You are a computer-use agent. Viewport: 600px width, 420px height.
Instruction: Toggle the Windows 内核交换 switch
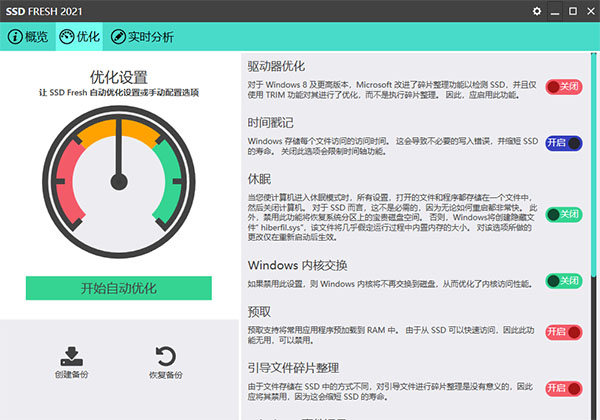pyautogui.click(x=563, y=281)
